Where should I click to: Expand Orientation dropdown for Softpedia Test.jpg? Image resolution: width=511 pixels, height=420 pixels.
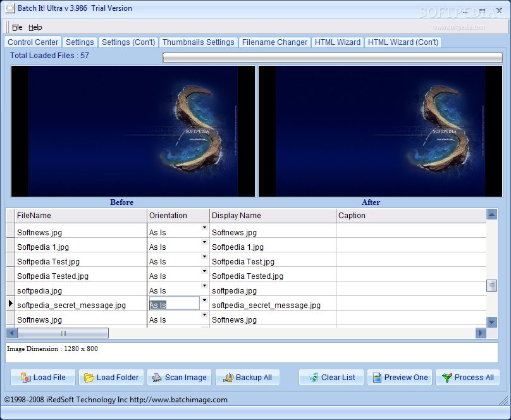204,256
